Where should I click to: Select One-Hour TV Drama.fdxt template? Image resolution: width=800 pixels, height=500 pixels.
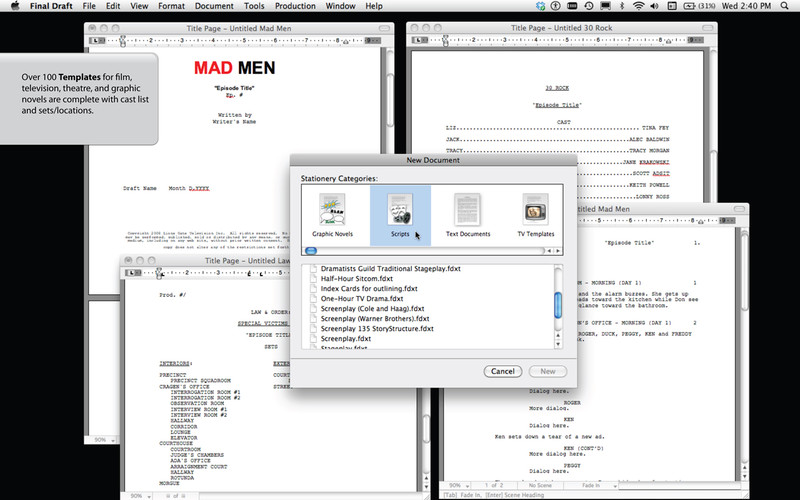362,298
